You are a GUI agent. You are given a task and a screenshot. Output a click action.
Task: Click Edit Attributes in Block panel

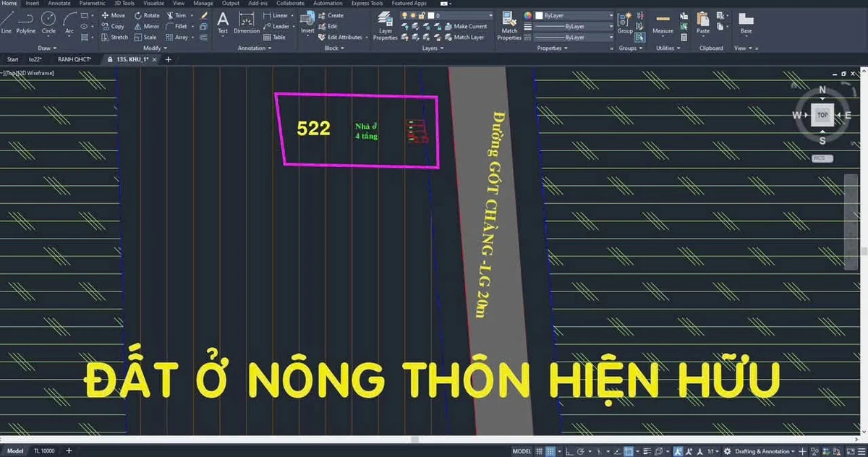click(340, 37)
